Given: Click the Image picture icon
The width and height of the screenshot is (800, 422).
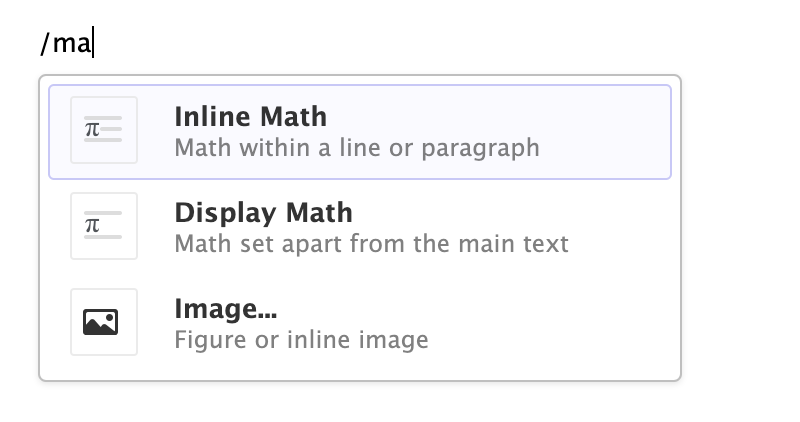Looking at the screenshot, I should (x=103, y=322).
